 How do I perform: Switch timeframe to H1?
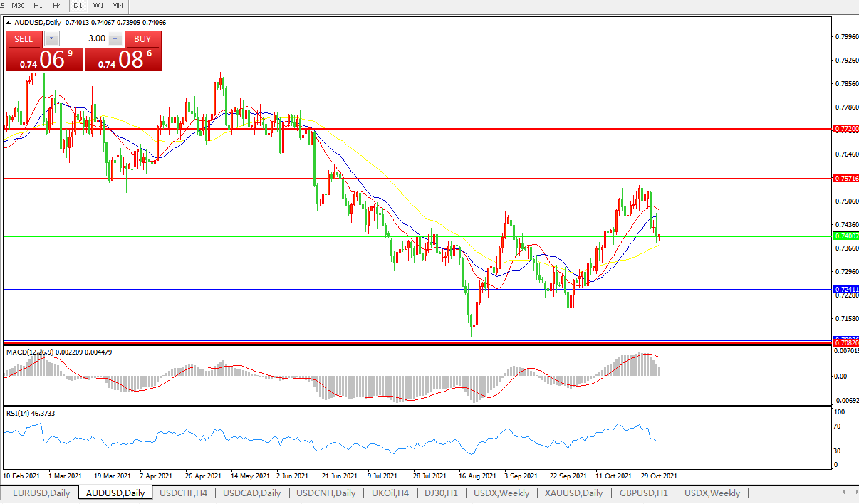(38, 5)
